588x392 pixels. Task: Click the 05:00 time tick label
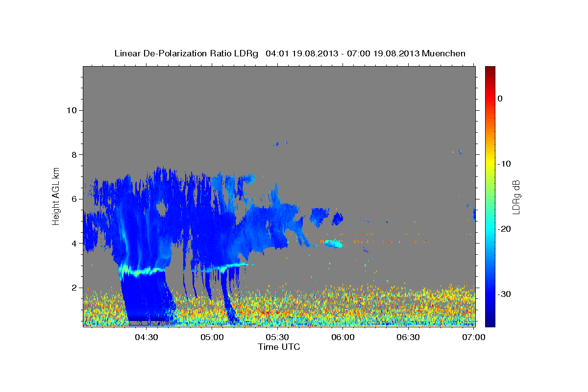pos(212,337)
